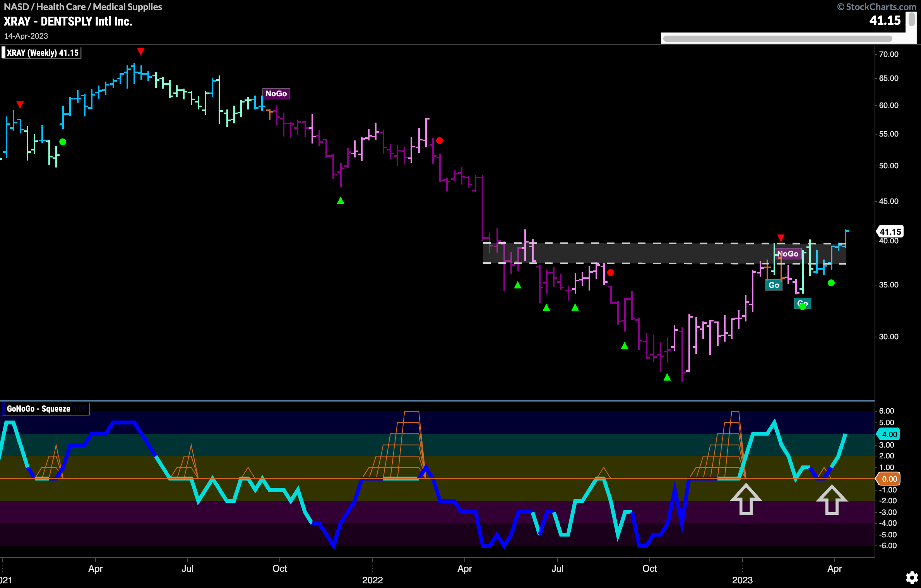Image resolution: width=921 pixels, height=588 pixels.
Task: Click the green up-triangle near September 2022
Action: [x=625, y=345]
